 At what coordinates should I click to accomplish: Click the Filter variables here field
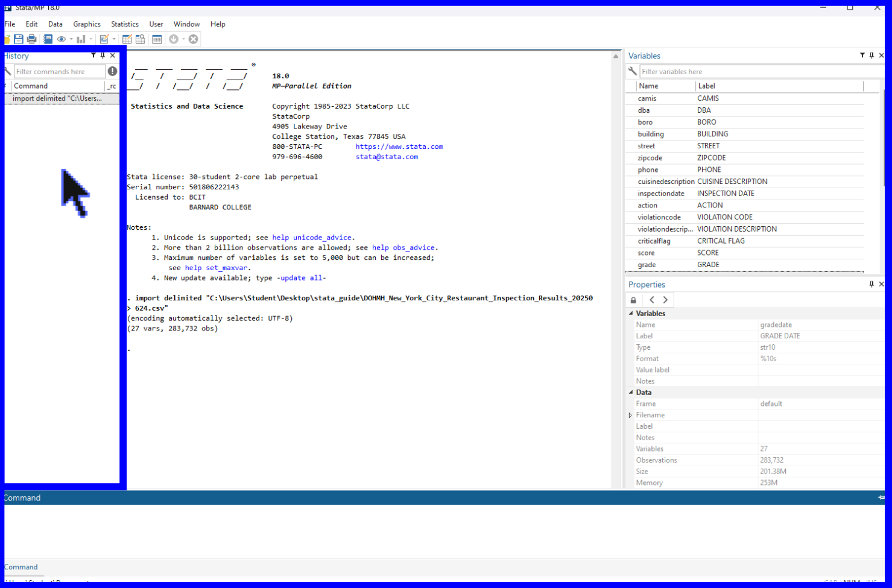point(760,72)
